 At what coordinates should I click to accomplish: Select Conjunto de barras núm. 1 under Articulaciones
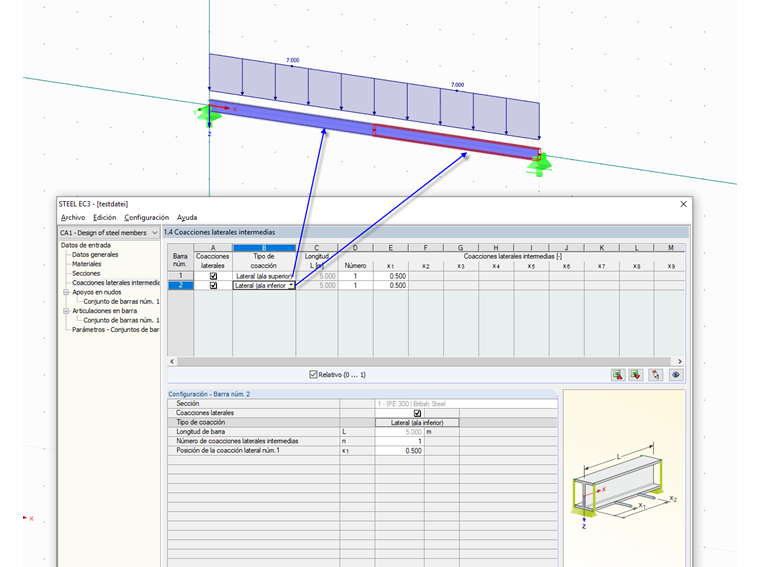point(121,320)
